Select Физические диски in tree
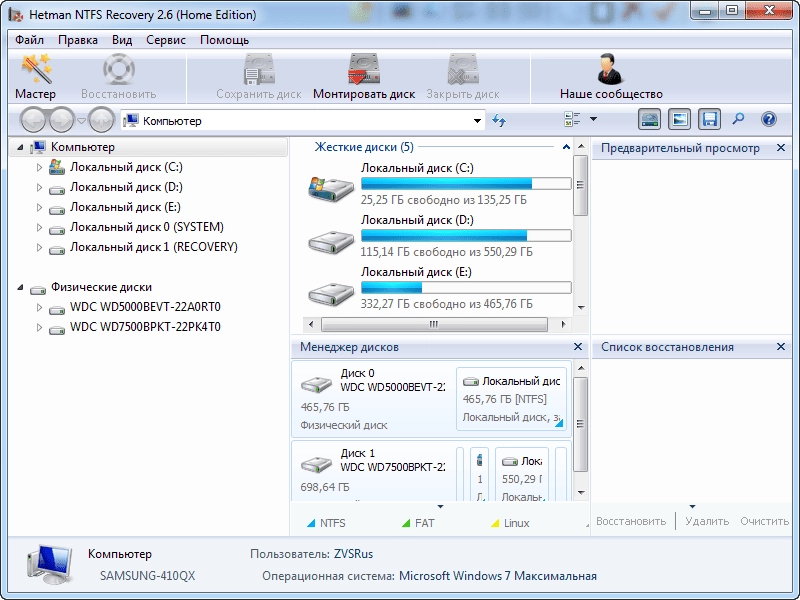 tap(101, 287)
